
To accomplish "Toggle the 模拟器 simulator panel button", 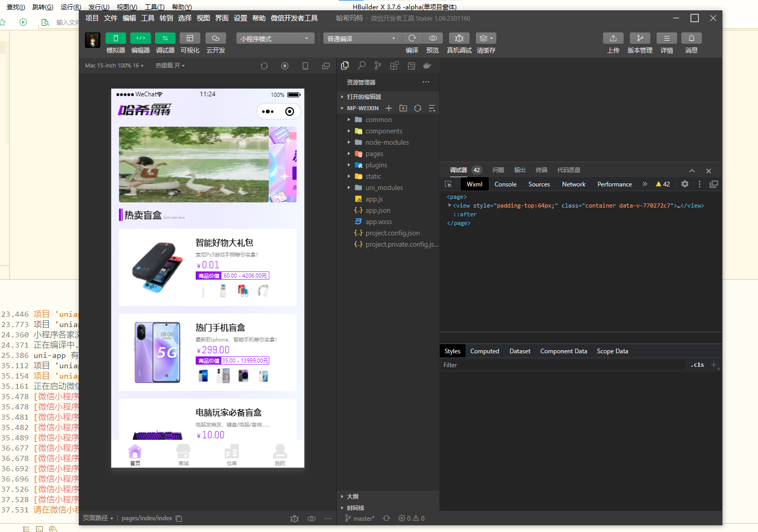I will click(116, 38).
